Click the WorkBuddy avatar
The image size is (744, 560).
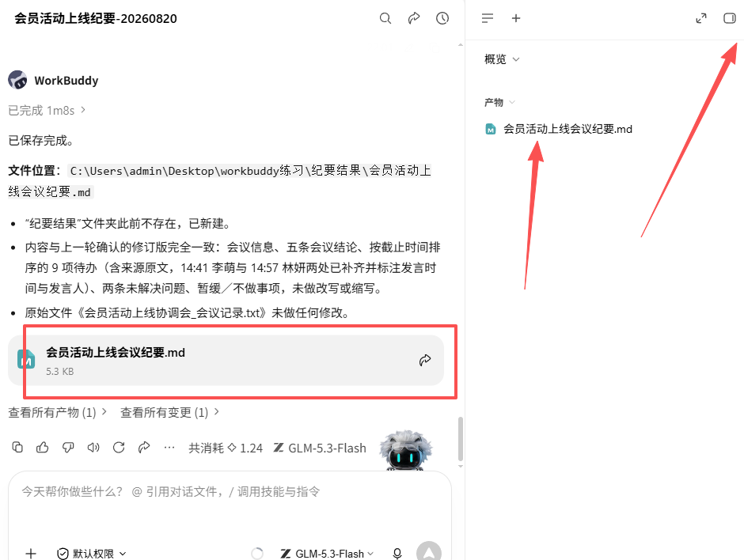17,80
